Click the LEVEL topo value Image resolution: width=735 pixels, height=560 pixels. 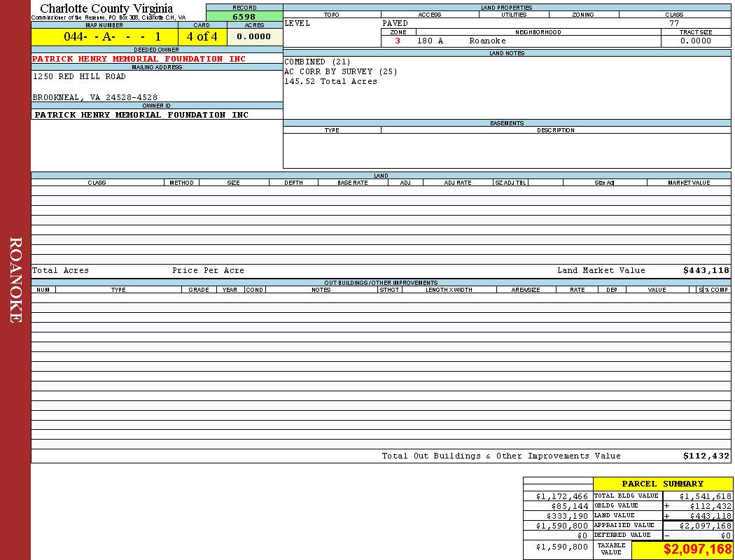click(297, 23)
